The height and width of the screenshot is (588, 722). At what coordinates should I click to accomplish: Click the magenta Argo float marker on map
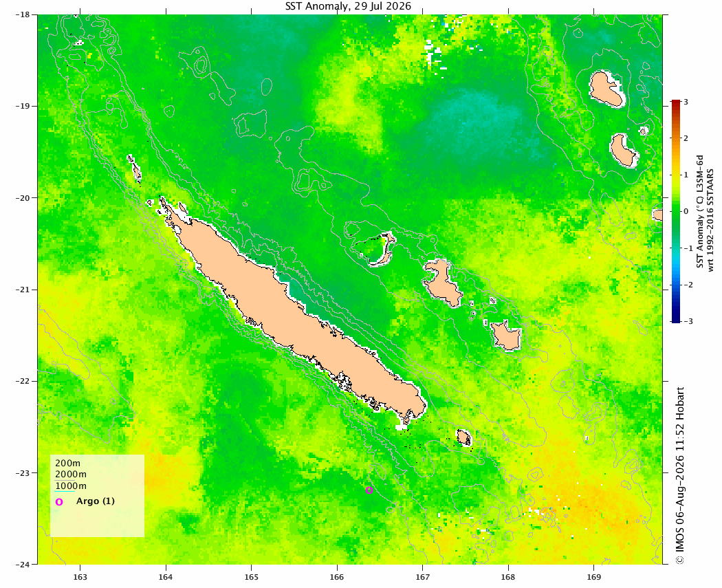pyautogui.click(x=369, y=490)
